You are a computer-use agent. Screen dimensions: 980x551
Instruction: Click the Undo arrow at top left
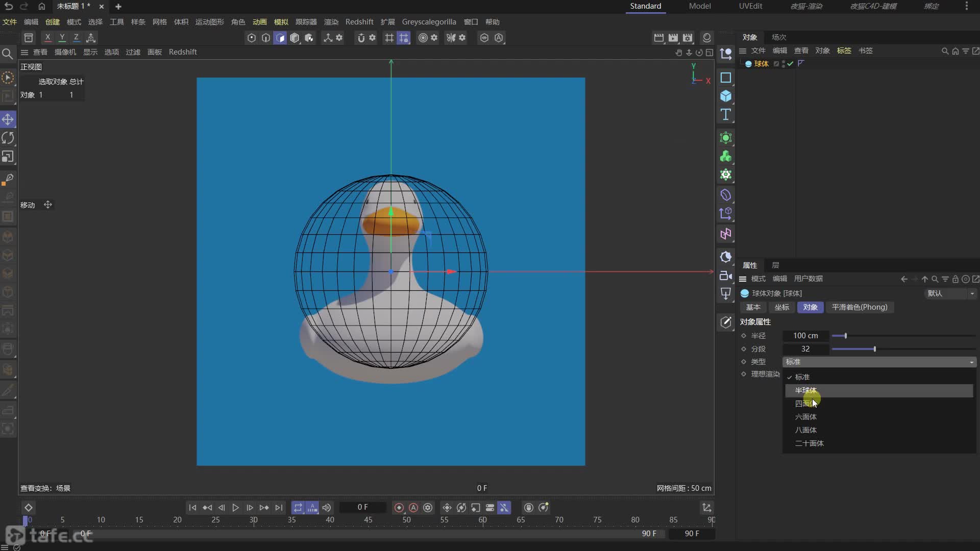8,6
